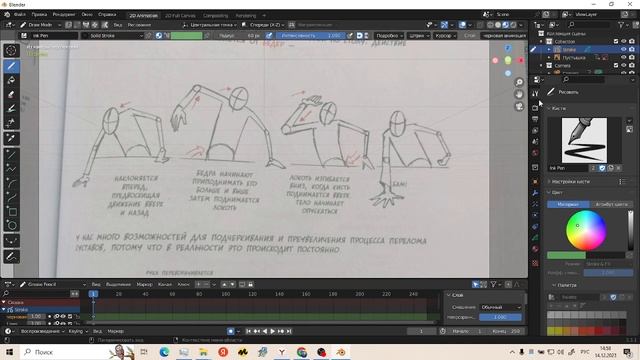Select the Polyline tool
This screenshot has width=640, height=360.
(11, 169)
